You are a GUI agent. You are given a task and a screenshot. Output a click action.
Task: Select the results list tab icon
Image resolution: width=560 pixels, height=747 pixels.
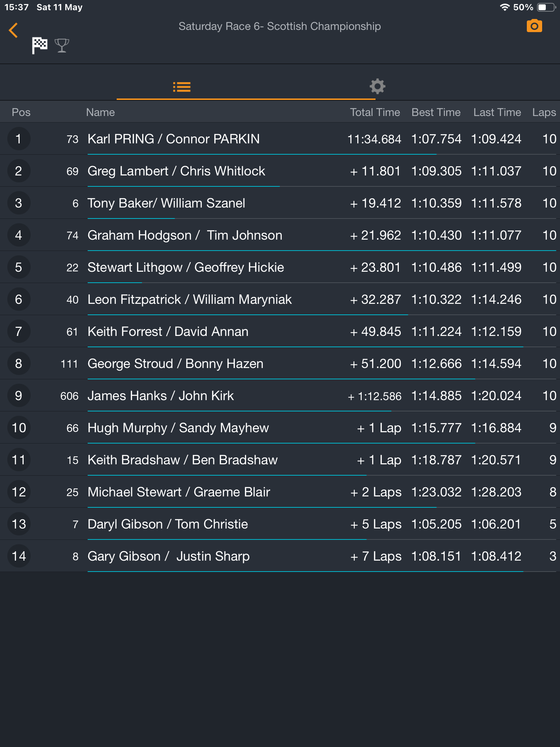coord(182,87)
